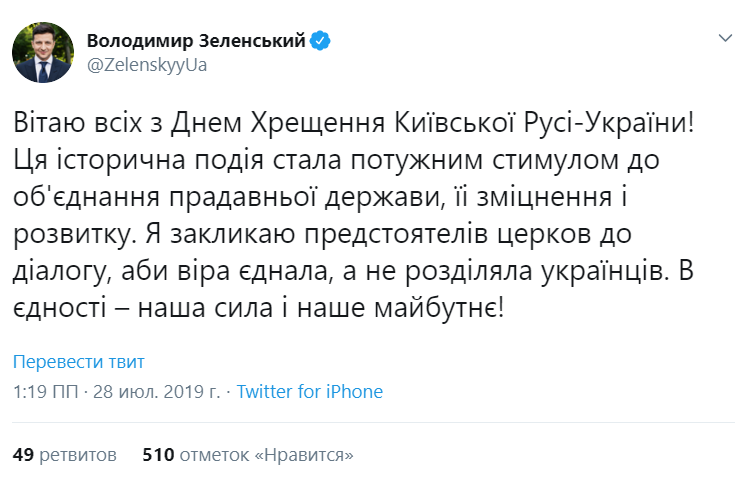Click the 510 likes count number
The width and height of the screenshot is (743, 479).
pos(159,454)
